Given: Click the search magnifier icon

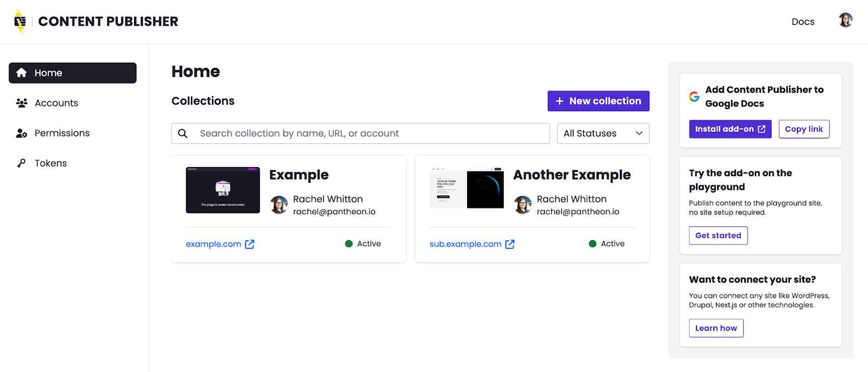Looking at the screenshot, I should [x=183, y=133].
